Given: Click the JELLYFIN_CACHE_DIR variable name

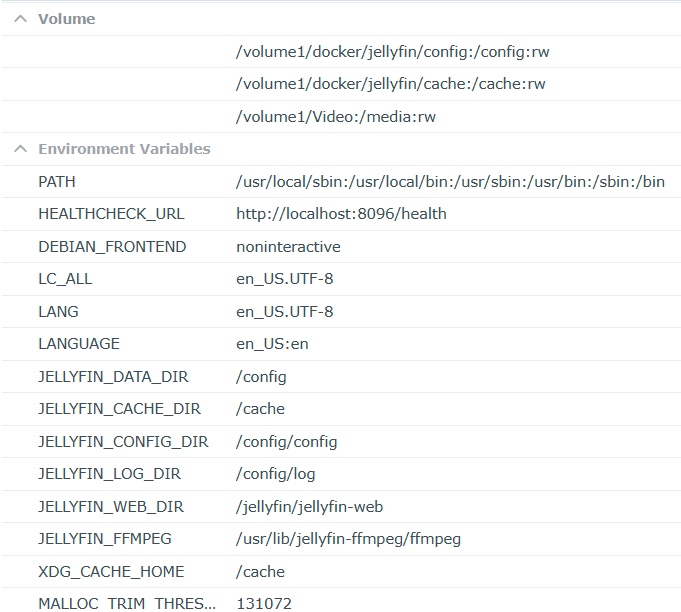Looking at the screenshot, I should pyautogui.click(x=119, y=409).
